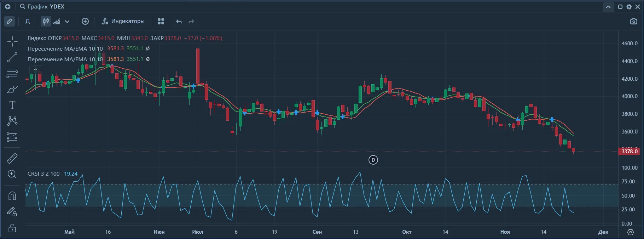Collapse the chart header with the chevron
This screenshot has width=644, height=239.
608,7
